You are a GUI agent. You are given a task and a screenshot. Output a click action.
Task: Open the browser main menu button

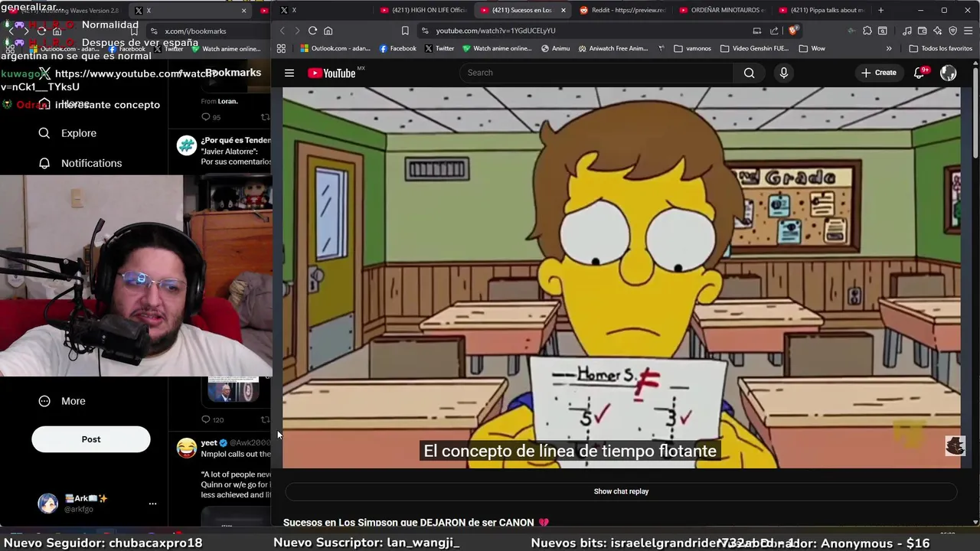[x=968, y=31]
